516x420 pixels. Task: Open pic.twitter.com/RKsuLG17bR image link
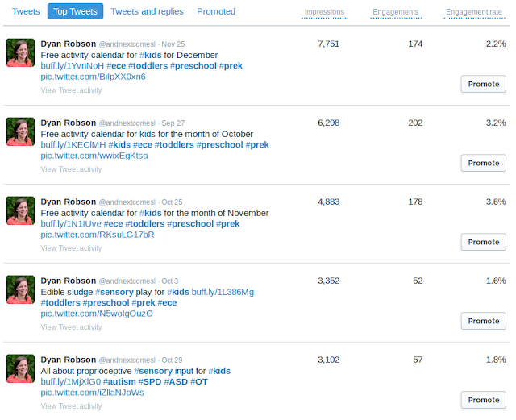pos(98,235)
